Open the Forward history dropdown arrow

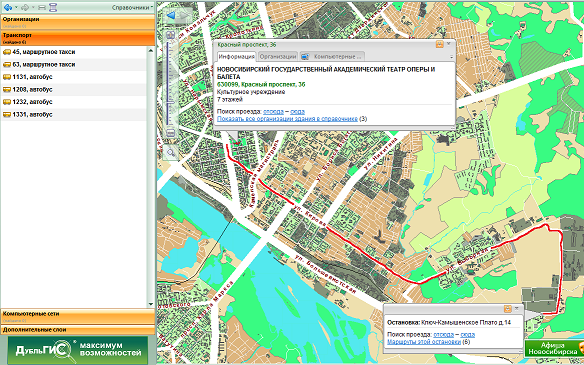[x=33, y=7]
